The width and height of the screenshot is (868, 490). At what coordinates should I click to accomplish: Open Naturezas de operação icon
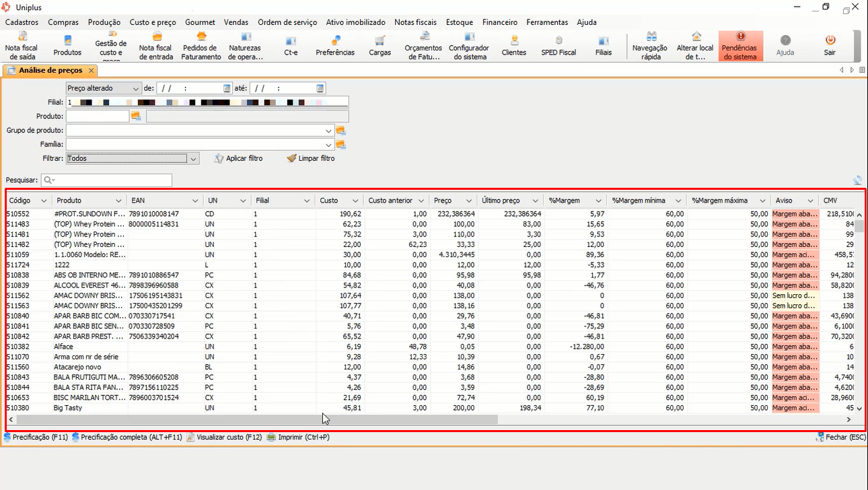[x=245, y=46]
